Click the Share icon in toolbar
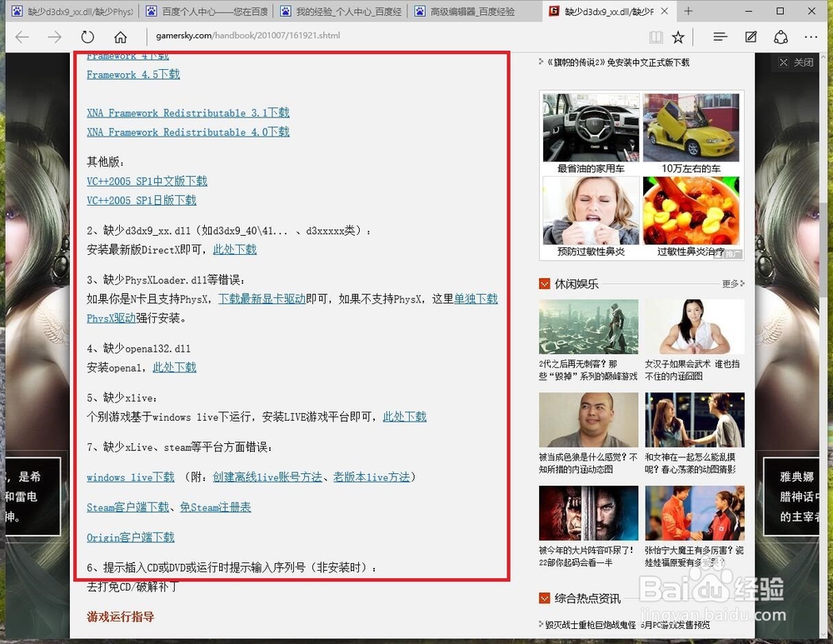833x644 pixels. [781, 37]
